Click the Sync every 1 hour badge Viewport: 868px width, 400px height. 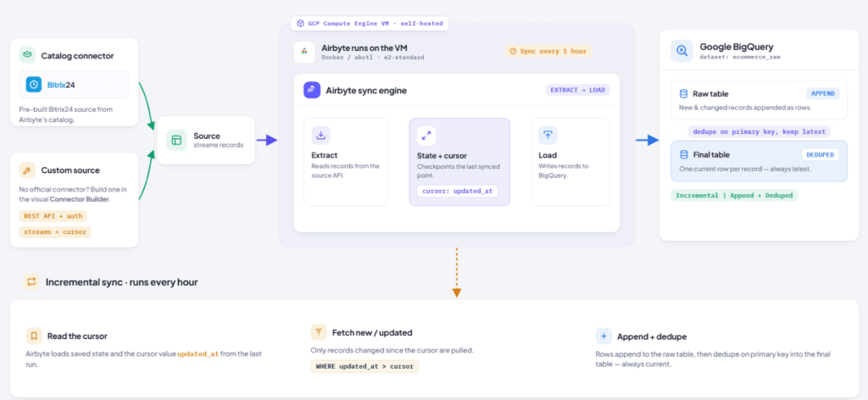(x=548, y=51)
